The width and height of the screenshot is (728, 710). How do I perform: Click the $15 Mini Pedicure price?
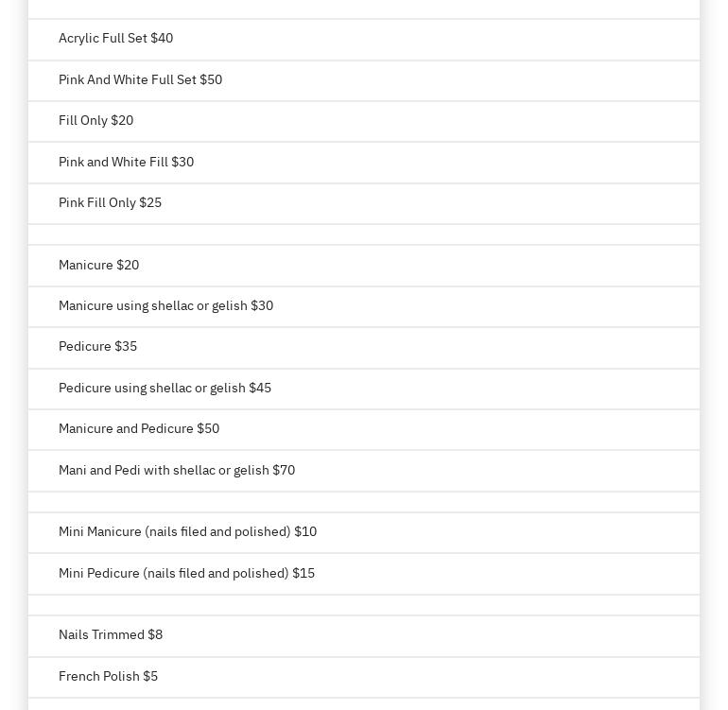[303, 574]
